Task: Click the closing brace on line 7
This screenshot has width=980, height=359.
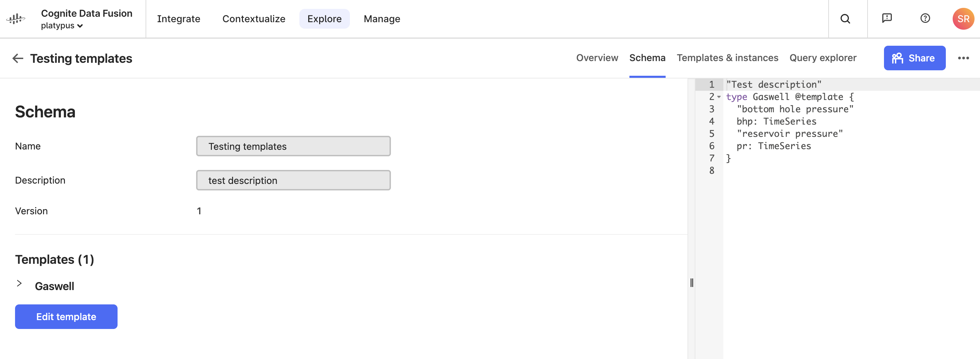Action: [x=728, y=158]
